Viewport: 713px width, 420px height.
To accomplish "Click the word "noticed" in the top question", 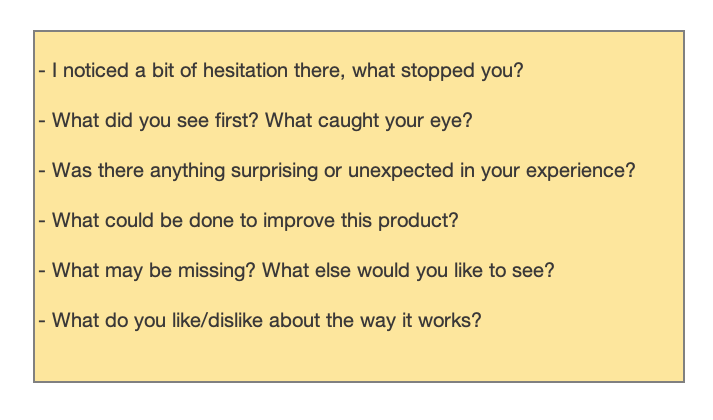I will 93,72.
